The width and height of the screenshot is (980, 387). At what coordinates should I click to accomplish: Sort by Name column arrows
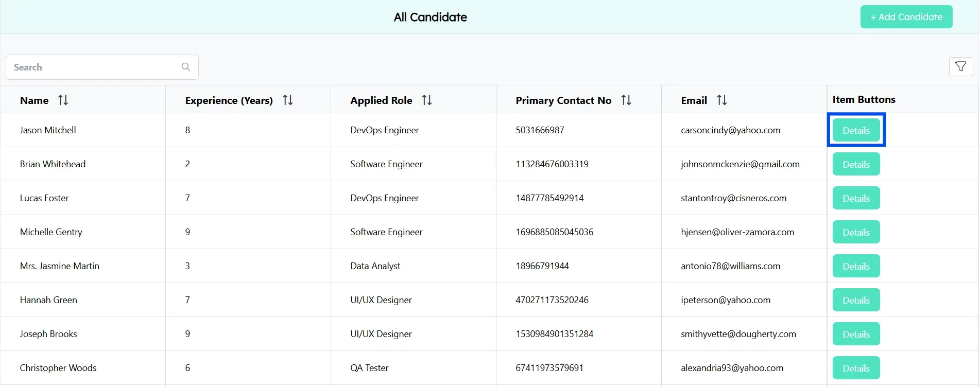pyautogui.click(x=63, y=100)
